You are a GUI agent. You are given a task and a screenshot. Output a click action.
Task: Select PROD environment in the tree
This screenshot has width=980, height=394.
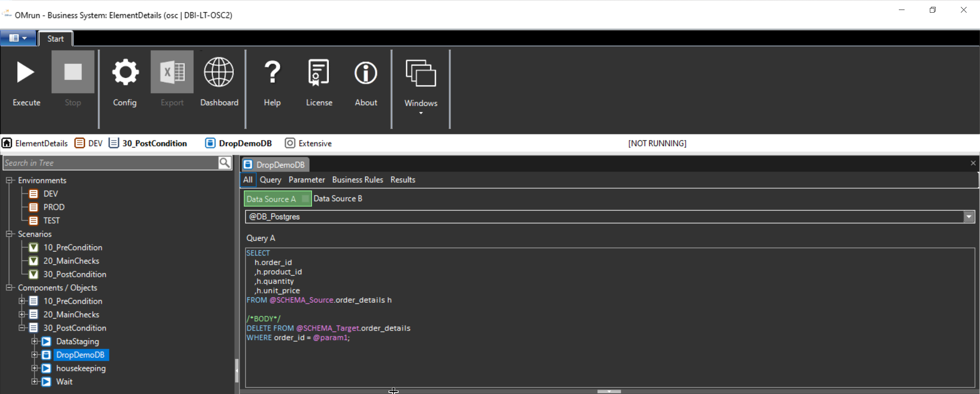pos(54,207)
